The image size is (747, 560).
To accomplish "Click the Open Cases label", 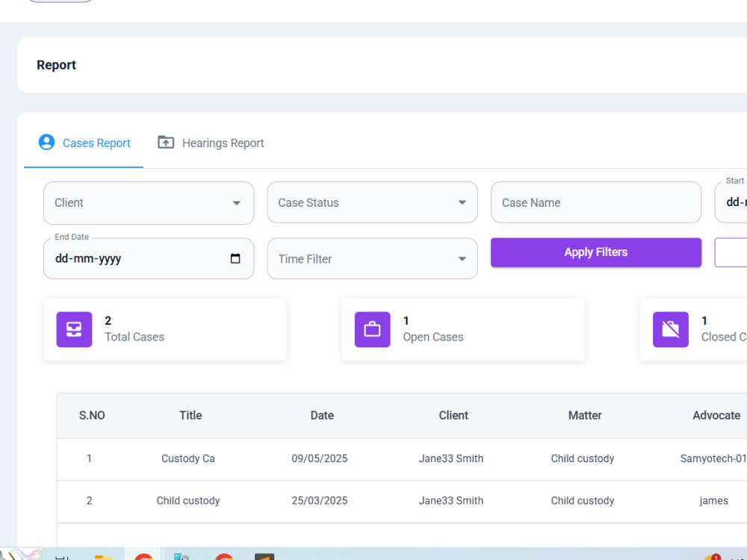I will pos(433,337).
